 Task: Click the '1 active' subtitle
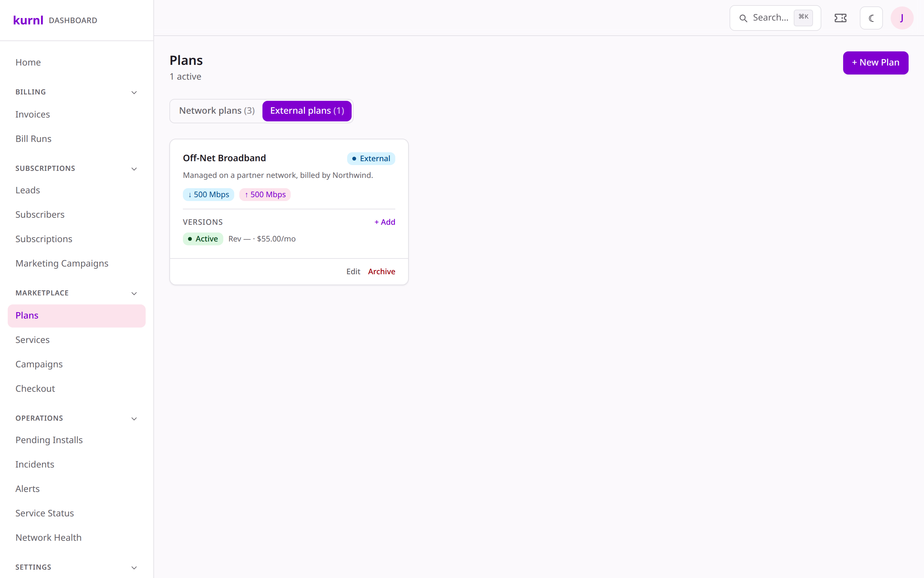pos(185,77)
